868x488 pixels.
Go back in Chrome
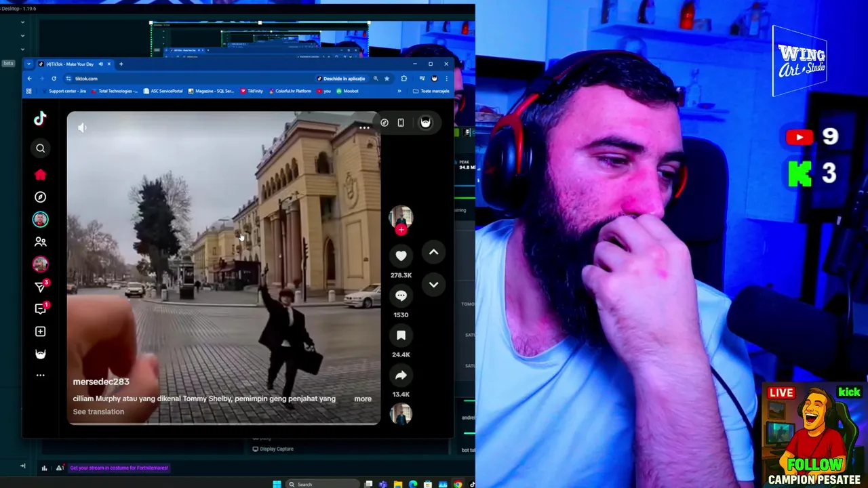click(x=29, y=79)
